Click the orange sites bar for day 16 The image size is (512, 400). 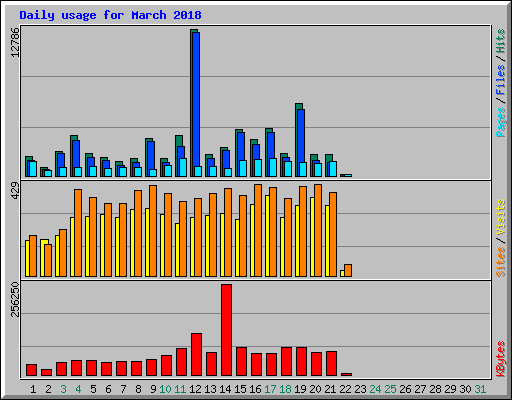[258, 230]
